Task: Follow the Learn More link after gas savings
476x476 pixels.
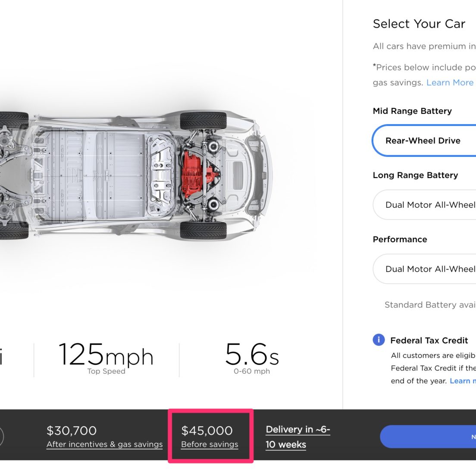Action: tap(450, 83)
